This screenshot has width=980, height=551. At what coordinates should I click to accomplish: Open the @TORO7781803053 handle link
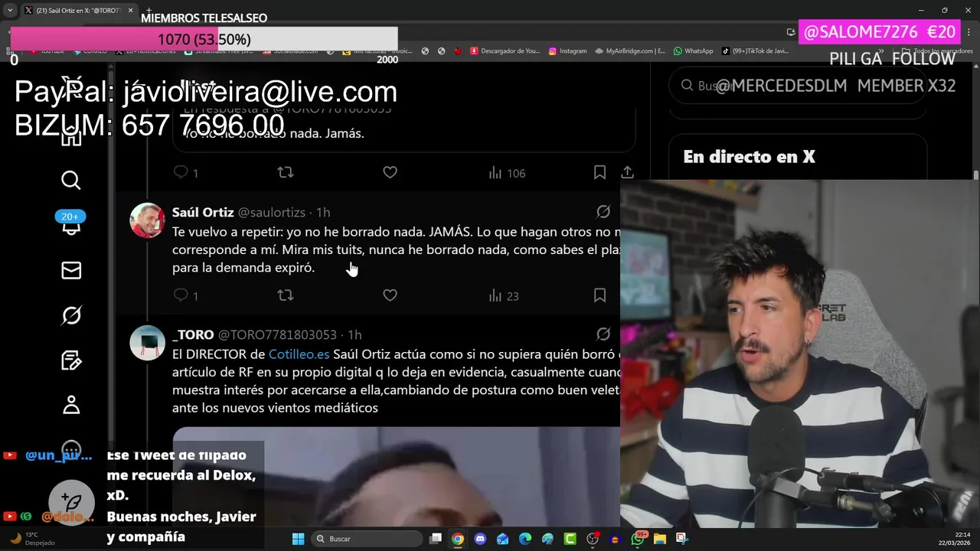tap(277, 334)
